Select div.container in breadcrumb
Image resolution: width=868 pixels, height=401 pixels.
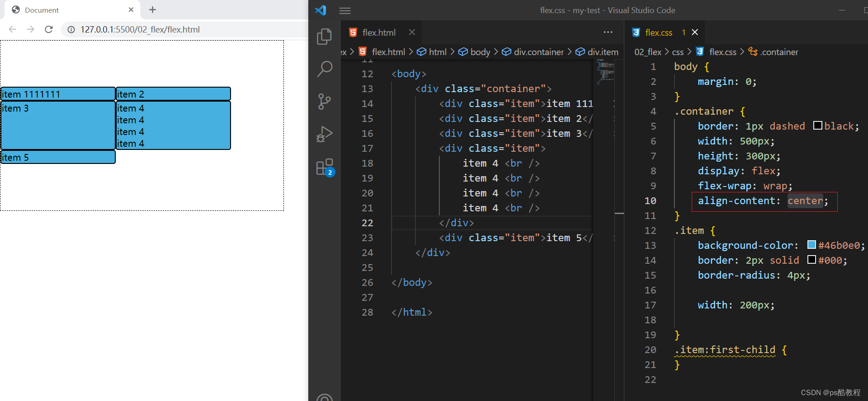[x=533, y=52]
